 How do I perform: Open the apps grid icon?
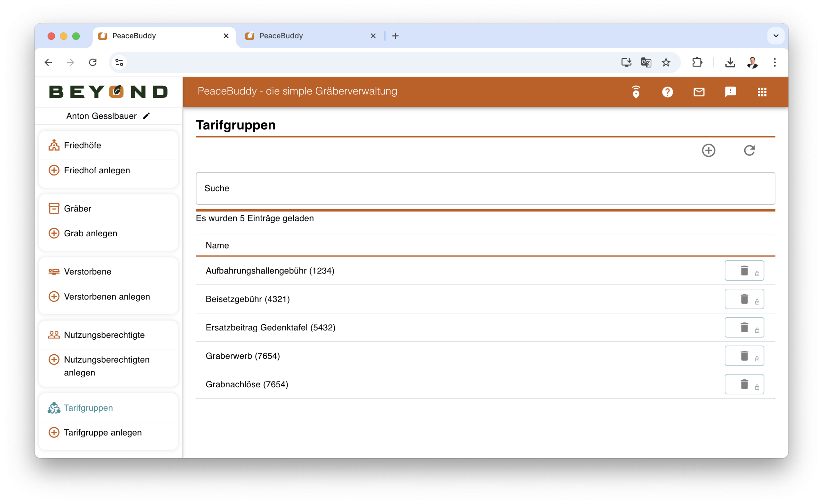pyautogui.click(x=762, y=92)
